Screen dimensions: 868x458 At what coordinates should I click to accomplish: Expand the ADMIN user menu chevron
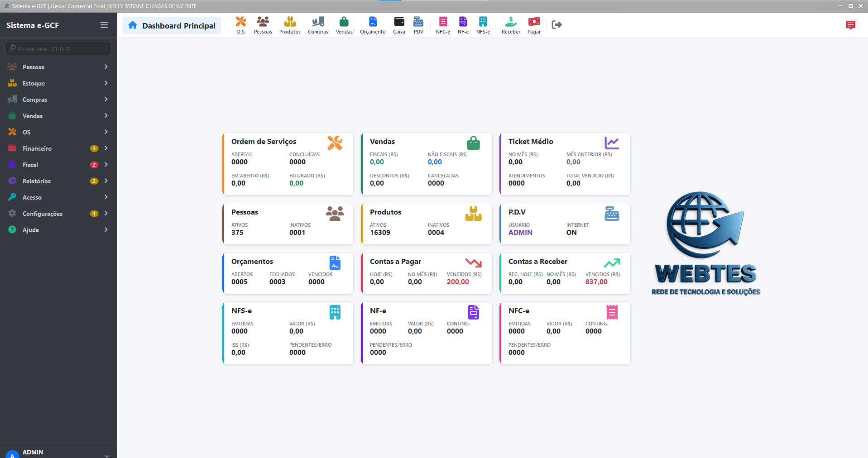(x=107, y=455)
